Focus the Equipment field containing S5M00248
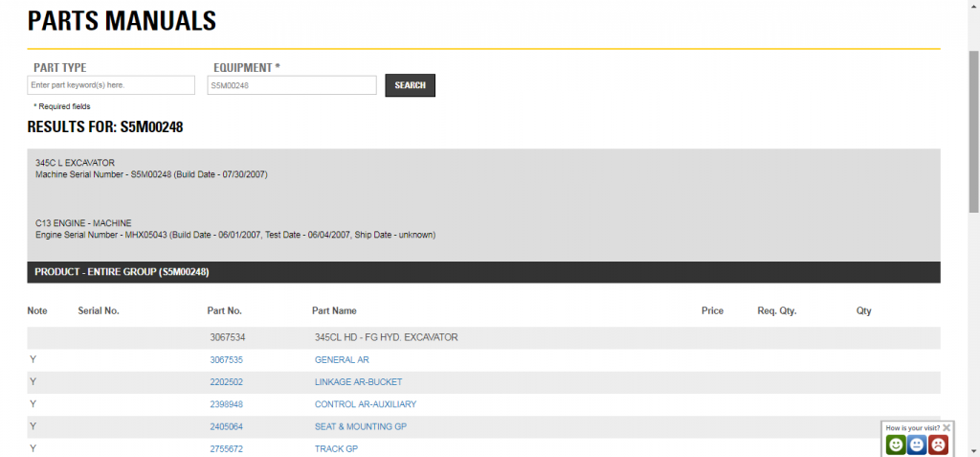This screenshot has width=980, height=457. 292,85
